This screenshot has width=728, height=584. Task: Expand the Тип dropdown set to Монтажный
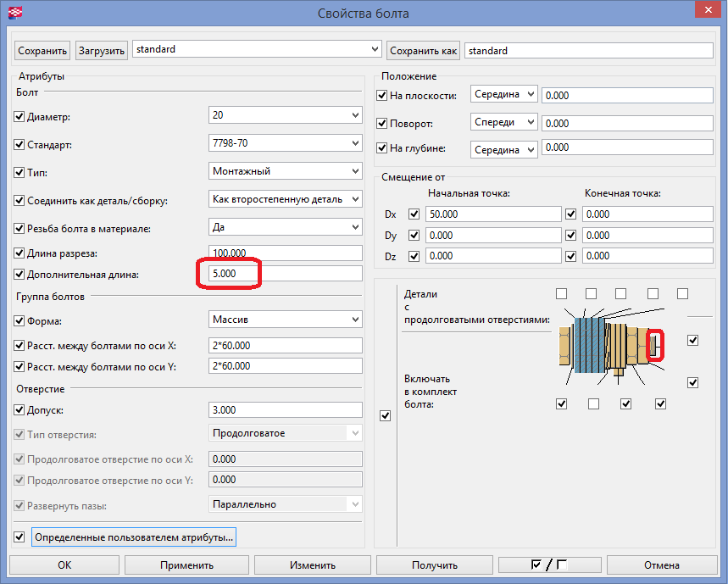pyautogui.click(x=285, y=171)
